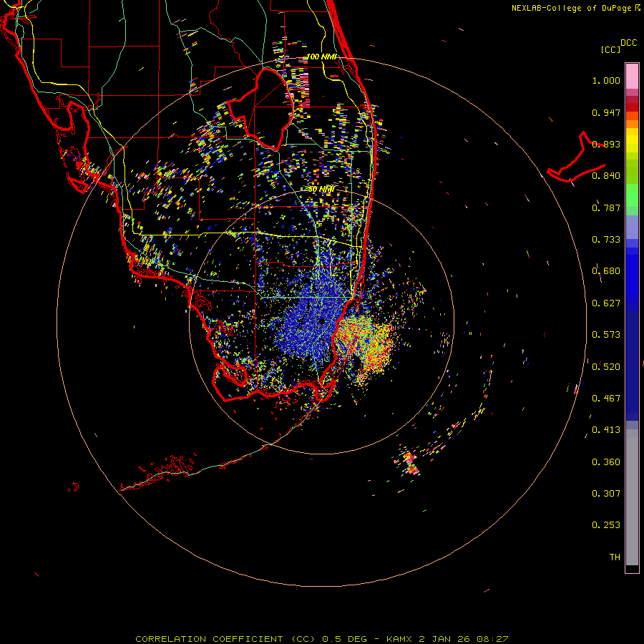The width and height of the screenshot is (644, 644).
Task: Pick the pink top segment of the color bar
Action: click(632, 77)
